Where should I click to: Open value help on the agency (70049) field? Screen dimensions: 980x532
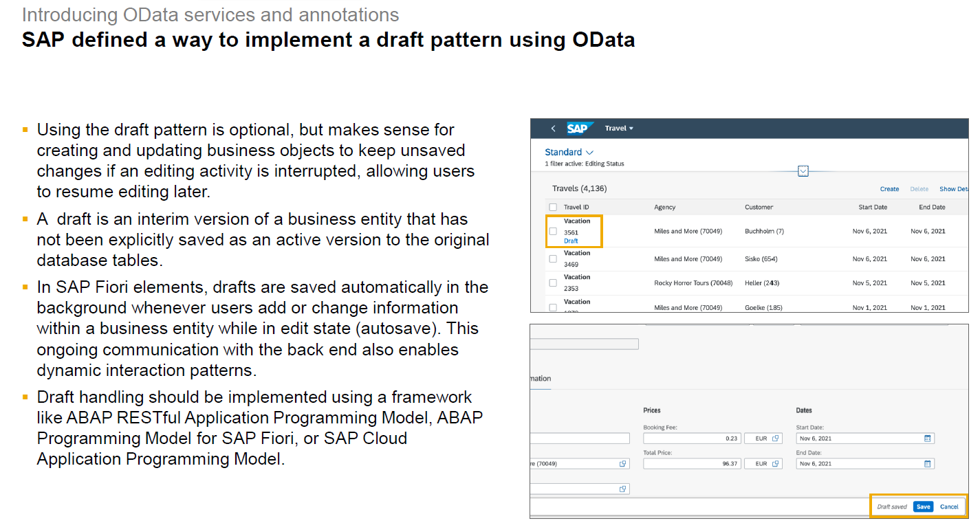[622, 464]
